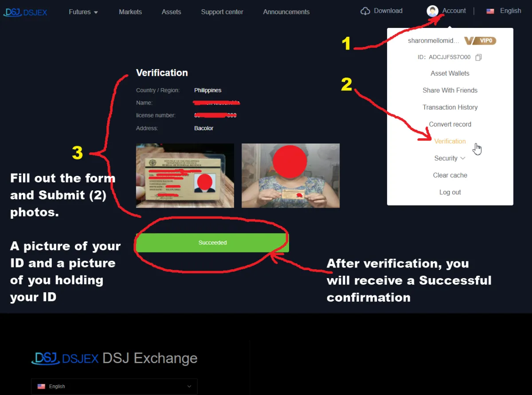Click the Verification heading
The width and height of the screenshot is (532, 395).
pos(162,73)
